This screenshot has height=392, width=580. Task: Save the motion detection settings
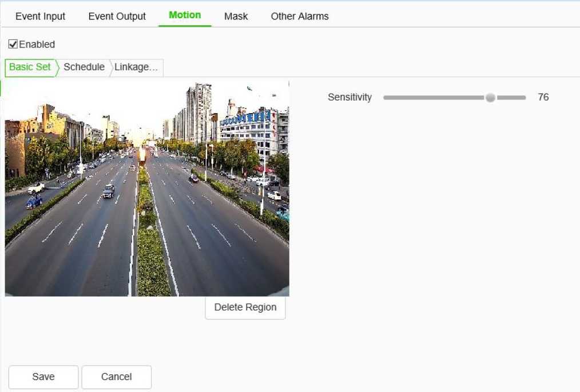coord(43,377)
